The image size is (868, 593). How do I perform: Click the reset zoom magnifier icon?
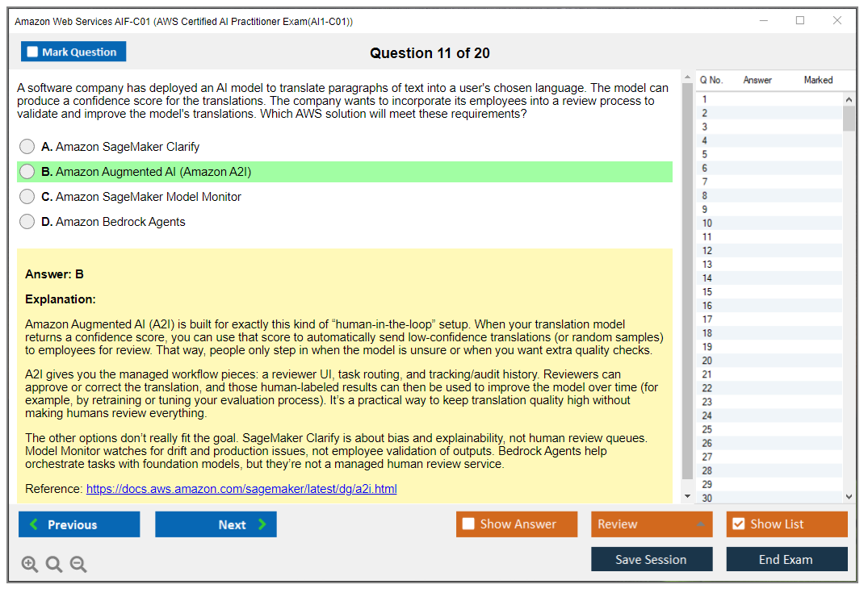click(x=54, y=564)
